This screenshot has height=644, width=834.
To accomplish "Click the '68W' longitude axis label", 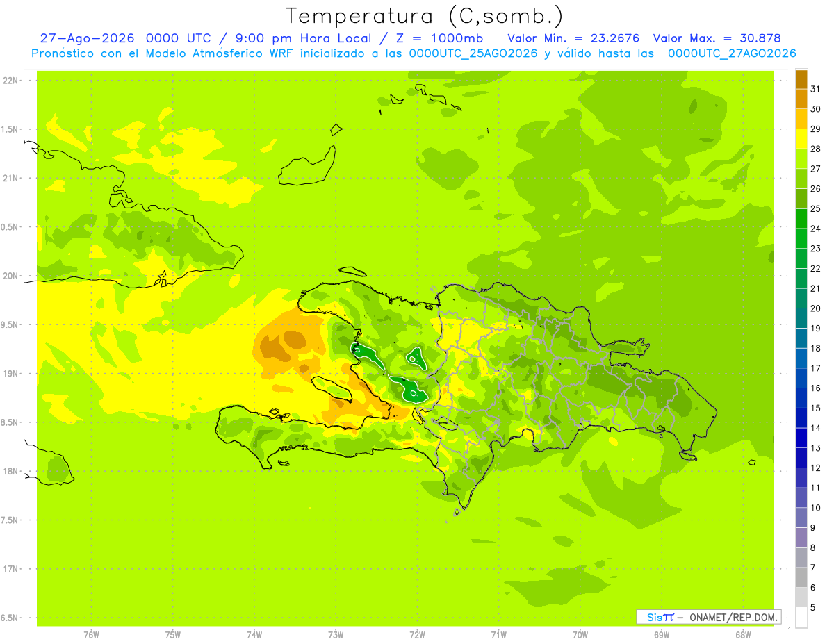I will pos(743,635).
